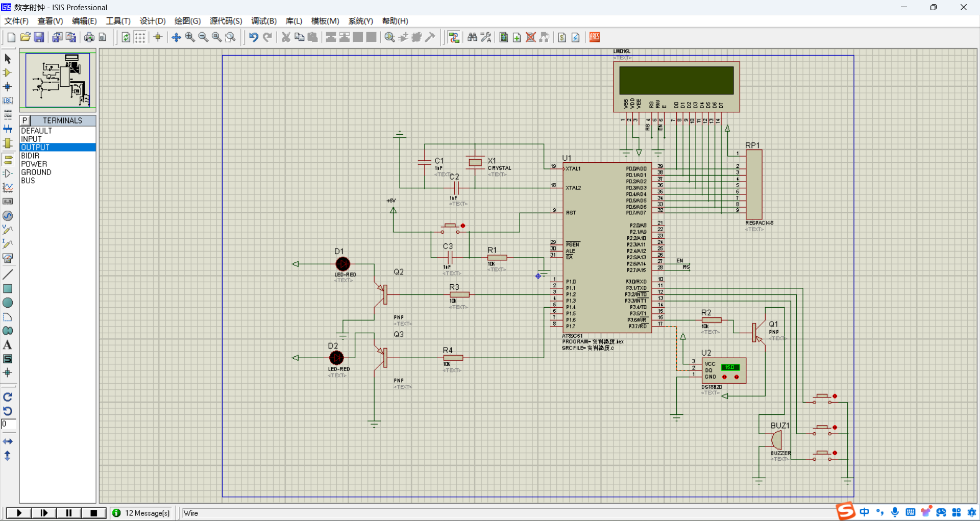The height and width of the screenshot is (521, 980).
Task: Open the 调试(B) menu
Action: tap(264, 21)
